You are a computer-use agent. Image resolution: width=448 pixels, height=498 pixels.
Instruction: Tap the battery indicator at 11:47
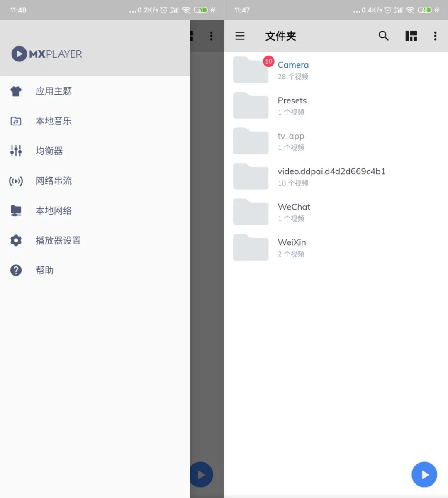425,10
